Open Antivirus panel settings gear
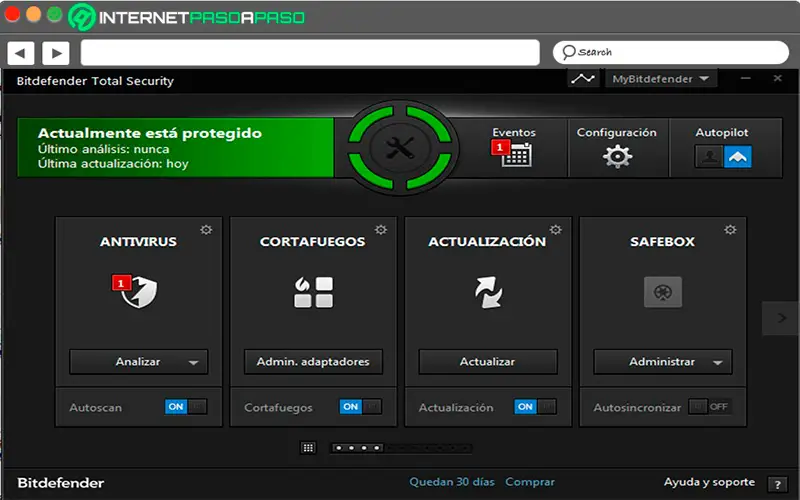 click(206, 230)
